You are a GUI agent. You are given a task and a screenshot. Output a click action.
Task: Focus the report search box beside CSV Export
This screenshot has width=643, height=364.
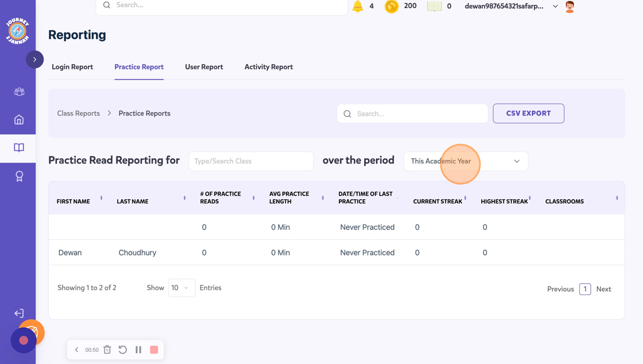coord(413,114)
